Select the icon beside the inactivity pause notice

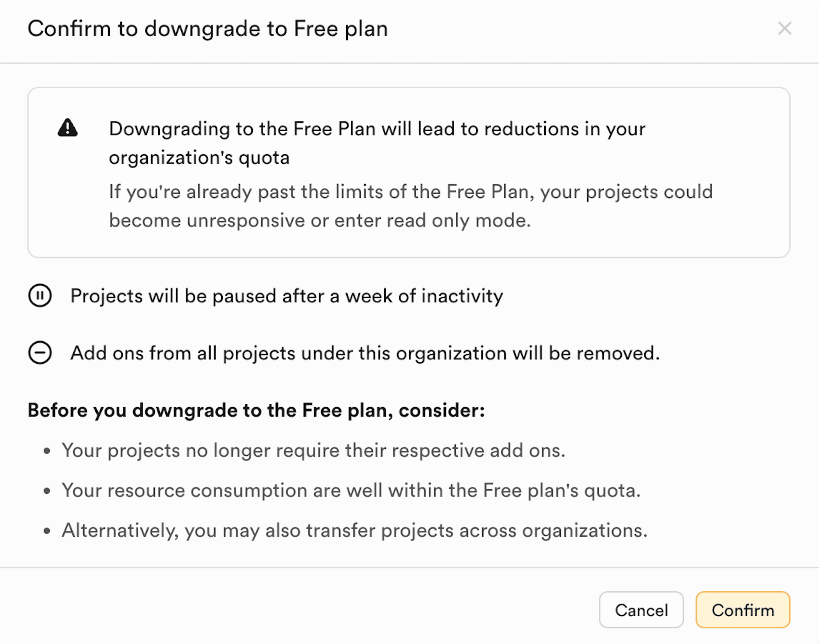pyautogui.click(x=40, y=296)
